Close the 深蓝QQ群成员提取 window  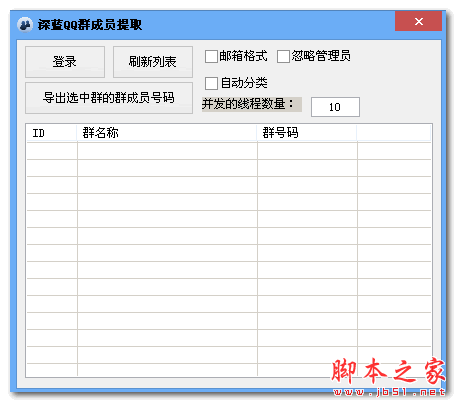(419, 22)
